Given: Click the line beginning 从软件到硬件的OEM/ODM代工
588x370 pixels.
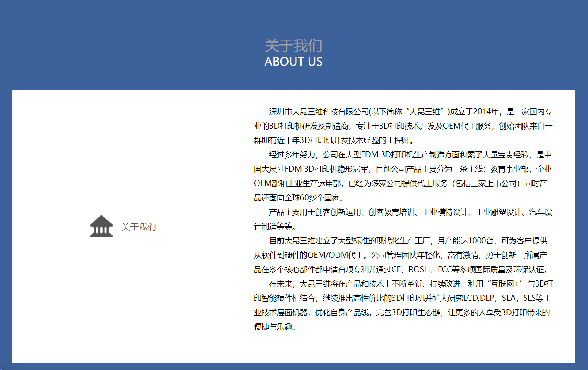Looking at the screenshot, I should [402, 255].
